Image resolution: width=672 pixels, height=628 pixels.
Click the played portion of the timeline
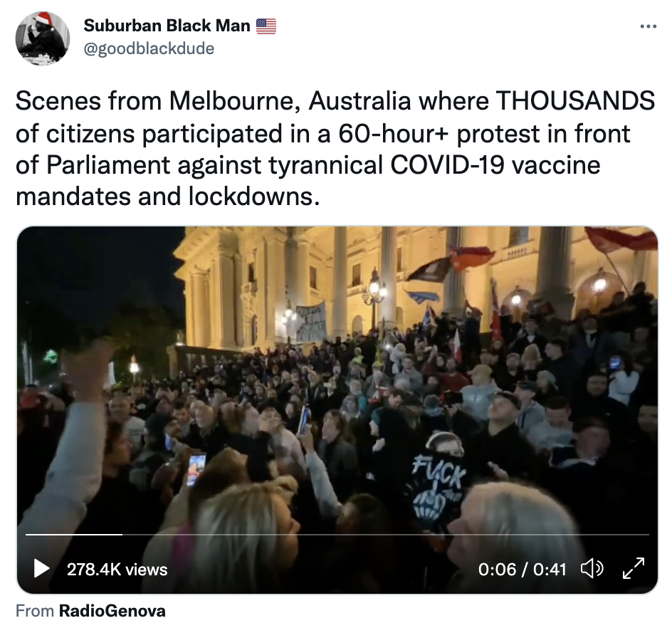coord(74,535)
